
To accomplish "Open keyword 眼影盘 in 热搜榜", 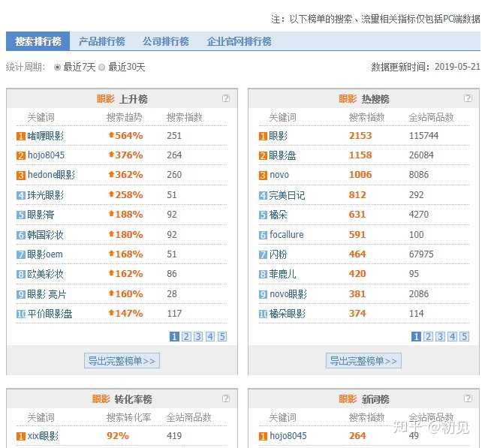I will pyautogui.click(x=282, y=155).
